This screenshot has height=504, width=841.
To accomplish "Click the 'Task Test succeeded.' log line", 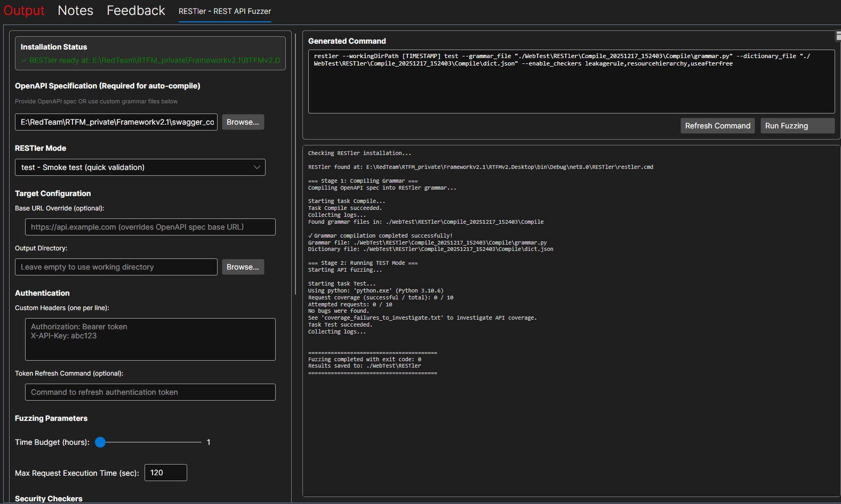I will [x=340, y=325].
